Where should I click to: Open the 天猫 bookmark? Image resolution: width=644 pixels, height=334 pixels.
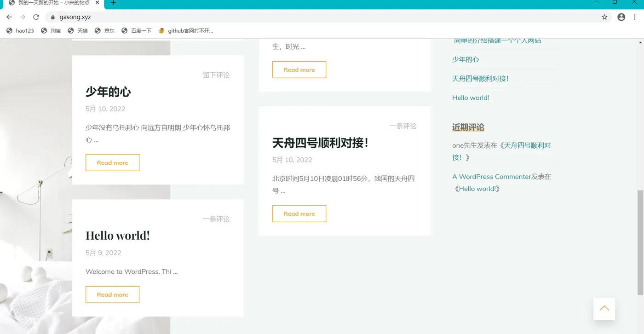click(78, 31)
